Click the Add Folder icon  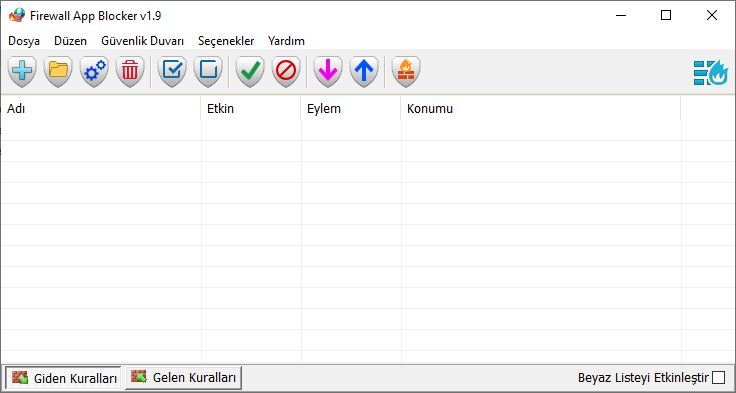tap(58, 71)
